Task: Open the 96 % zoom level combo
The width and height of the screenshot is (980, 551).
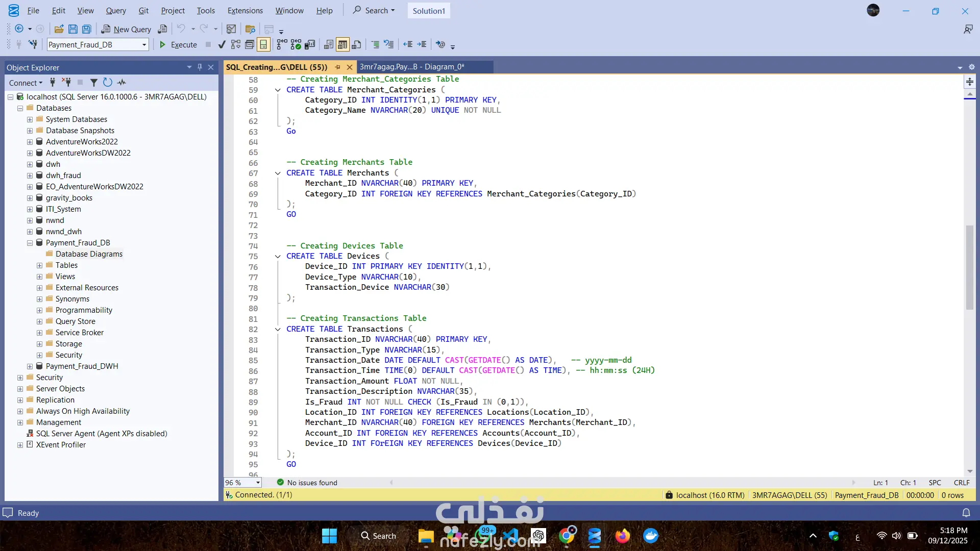Action: (x=258, y=483)
